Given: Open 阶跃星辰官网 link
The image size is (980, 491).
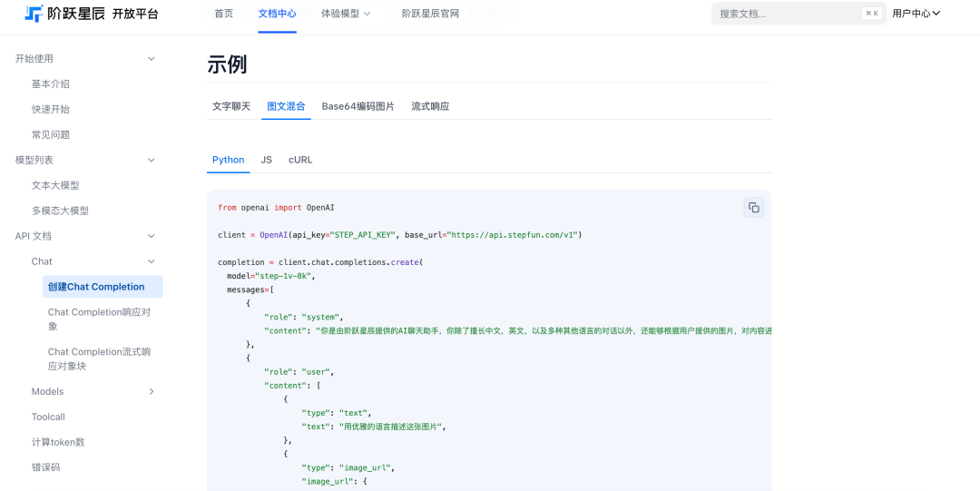Looking at the screenshot, I should (430, 14).
